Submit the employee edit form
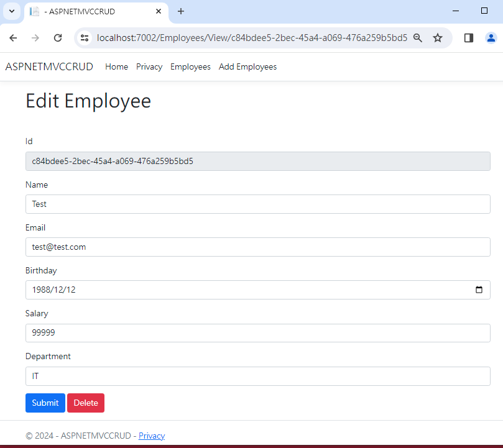 click(45, 403)
